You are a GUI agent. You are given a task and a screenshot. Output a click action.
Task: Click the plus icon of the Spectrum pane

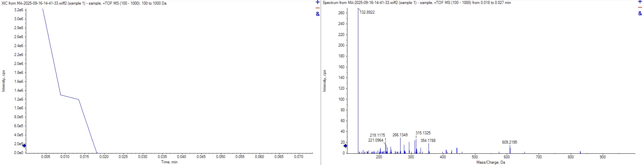pyautogui.click(x=640, y=2)
